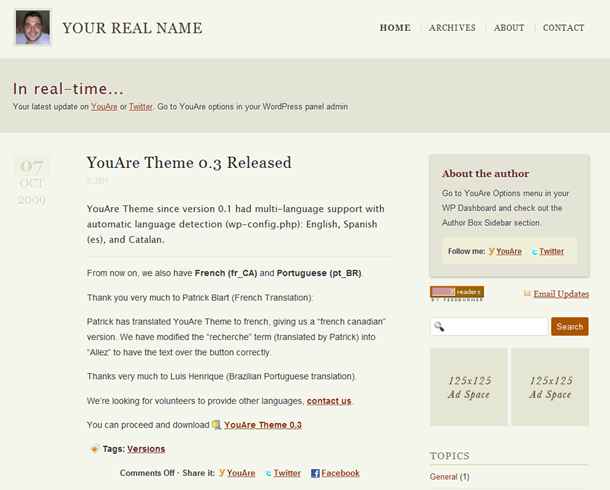Click the TOPICS sidebar heading
610x490 pixels.
(449, 456)
